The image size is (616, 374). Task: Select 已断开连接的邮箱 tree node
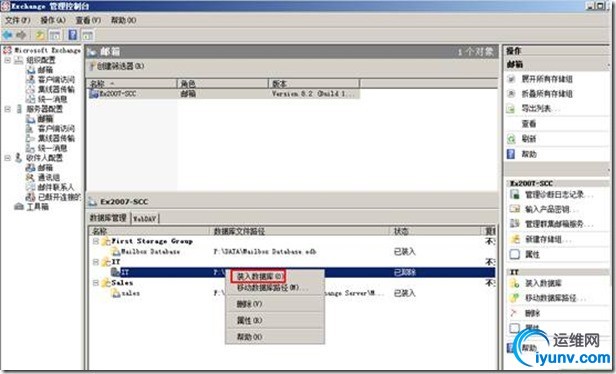(59, 197)
